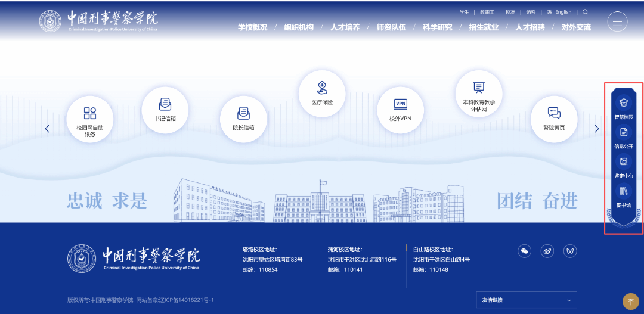This screenshot has height=314, width=644.
Task: Show next services with the right arrow
Action: (x=597, y=129)
